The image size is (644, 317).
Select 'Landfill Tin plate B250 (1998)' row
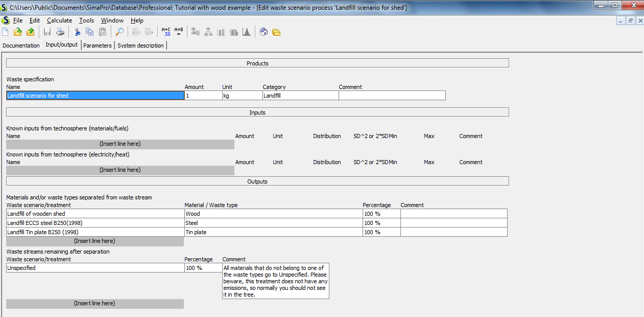(95, 232)
